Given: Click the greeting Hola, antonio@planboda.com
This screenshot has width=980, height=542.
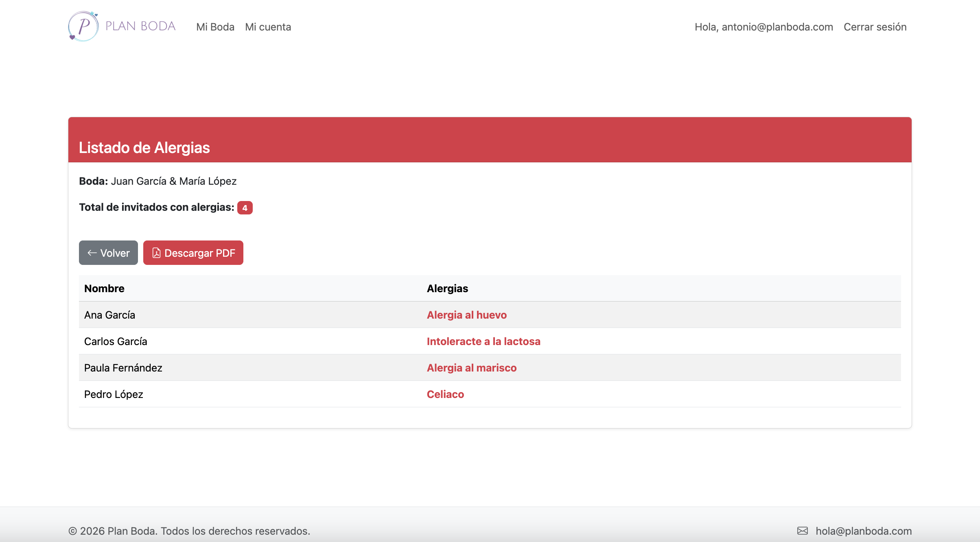Looking at the screenshot, I should (x=764, y=27).
